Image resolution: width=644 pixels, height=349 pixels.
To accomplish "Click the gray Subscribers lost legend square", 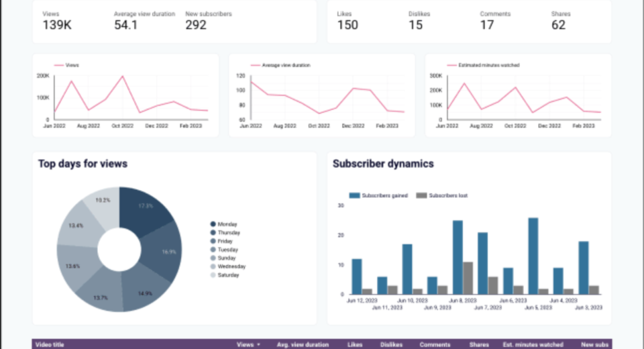I will click(x=421, y=195).
